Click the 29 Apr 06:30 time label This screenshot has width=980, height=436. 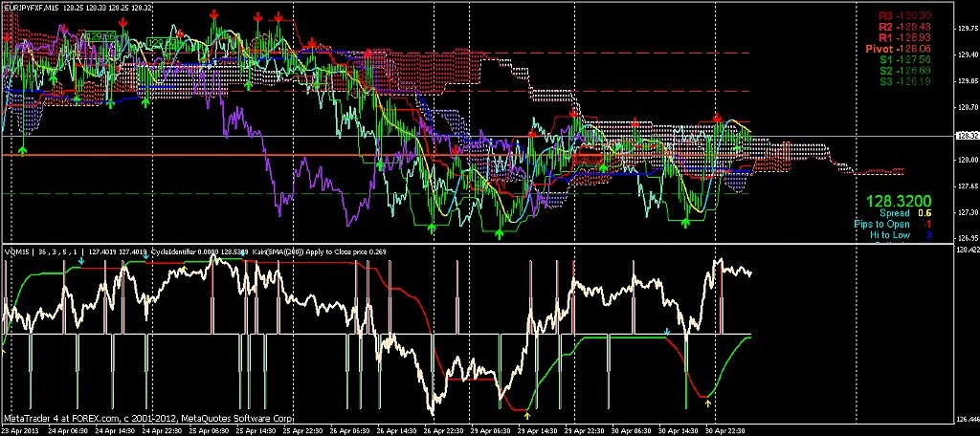point(491,431)
